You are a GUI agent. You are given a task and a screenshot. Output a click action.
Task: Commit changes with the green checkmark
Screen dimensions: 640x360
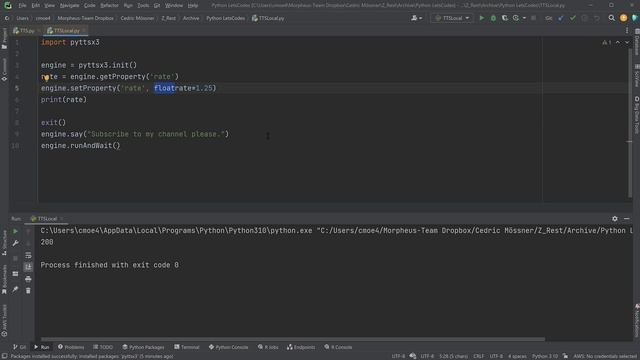tap(573, 18)
